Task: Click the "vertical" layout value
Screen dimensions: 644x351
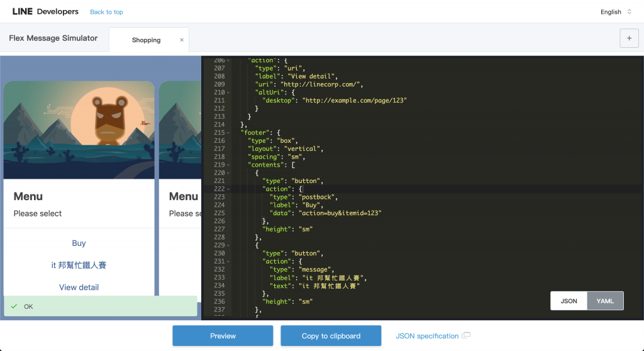Action: click(x=302, y=149)
